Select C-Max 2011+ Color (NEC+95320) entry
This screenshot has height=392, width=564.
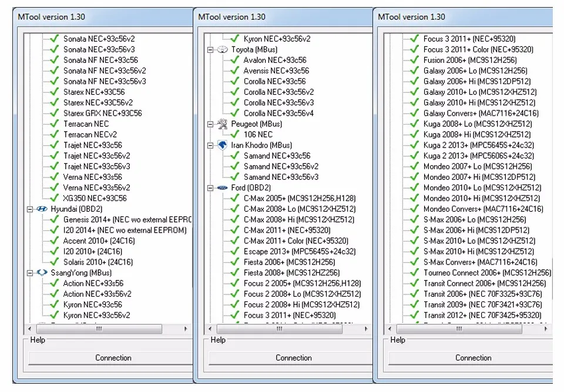296,240
